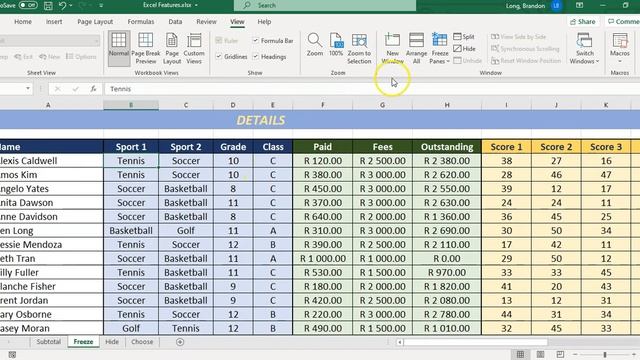Add a new sheet with plus icon
Image resolution: width=640 pixels, height=360 pixels.
click(x=180, y=342)
